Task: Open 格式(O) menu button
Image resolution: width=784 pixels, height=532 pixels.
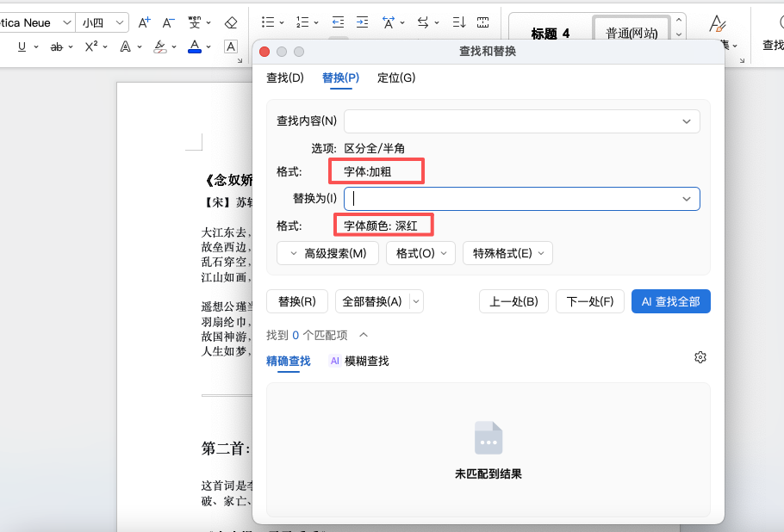Action: tap(420, 253)
